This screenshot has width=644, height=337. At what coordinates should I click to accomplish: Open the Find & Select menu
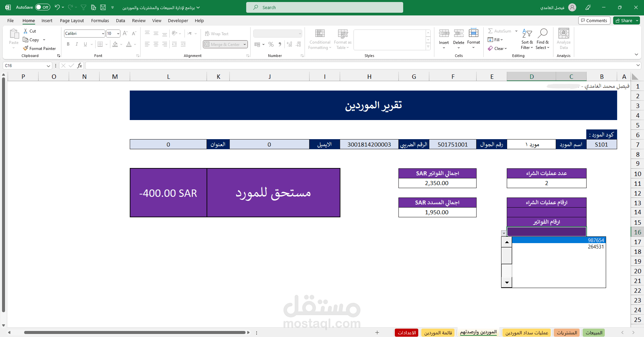(x=542, y=39)
